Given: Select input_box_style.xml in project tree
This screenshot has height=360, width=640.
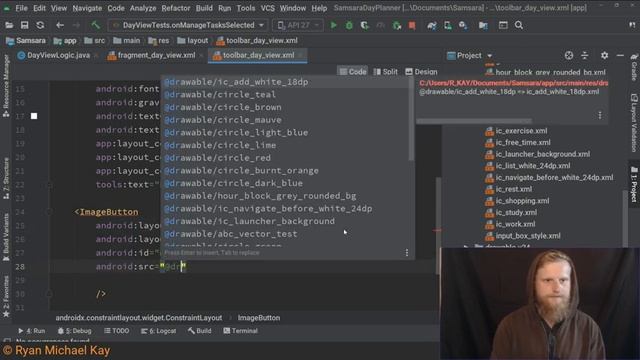Looking at the screenshot, I should tap(523, 236).
